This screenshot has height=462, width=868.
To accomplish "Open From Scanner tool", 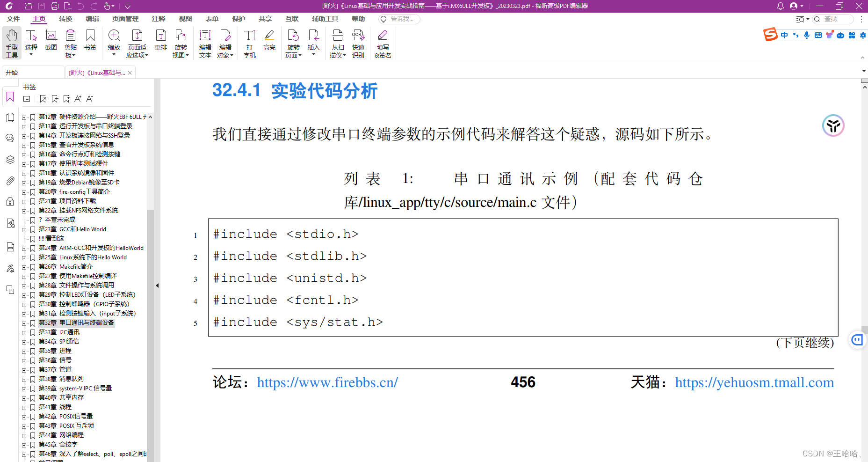I will [338, 43].
